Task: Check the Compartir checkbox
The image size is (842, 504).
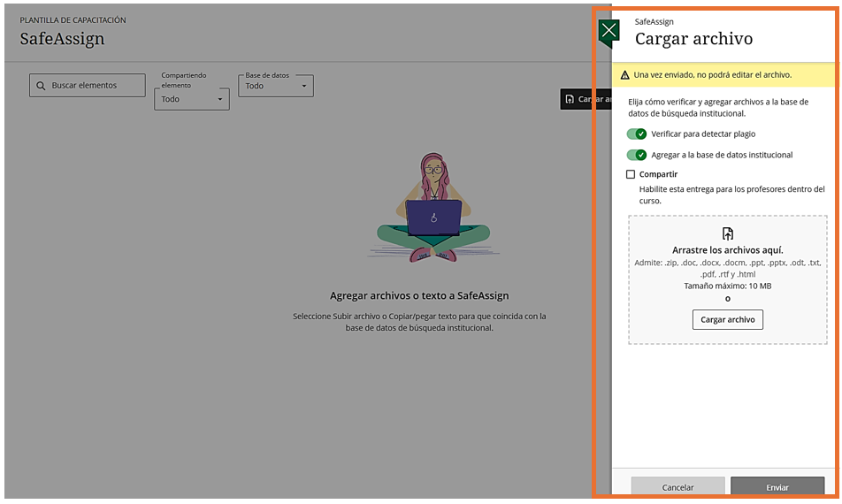Action: pos(631,174)
